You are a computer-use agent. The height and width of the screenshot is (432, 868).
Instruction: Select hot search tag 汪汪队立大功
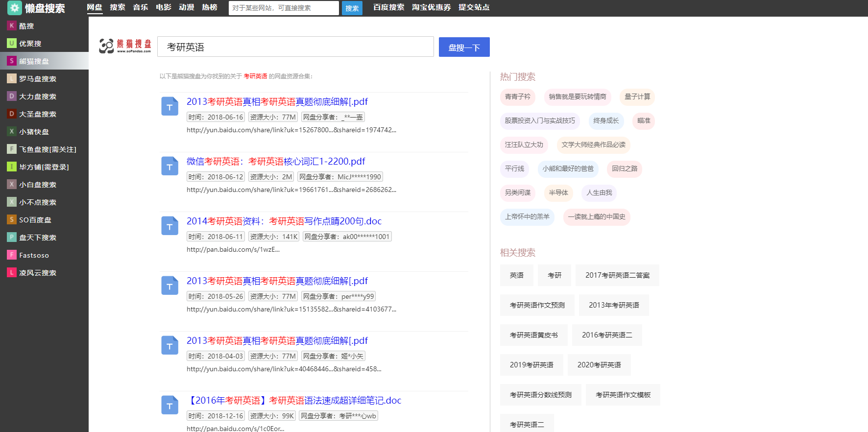pyautogui.click(x=524, y=145)
